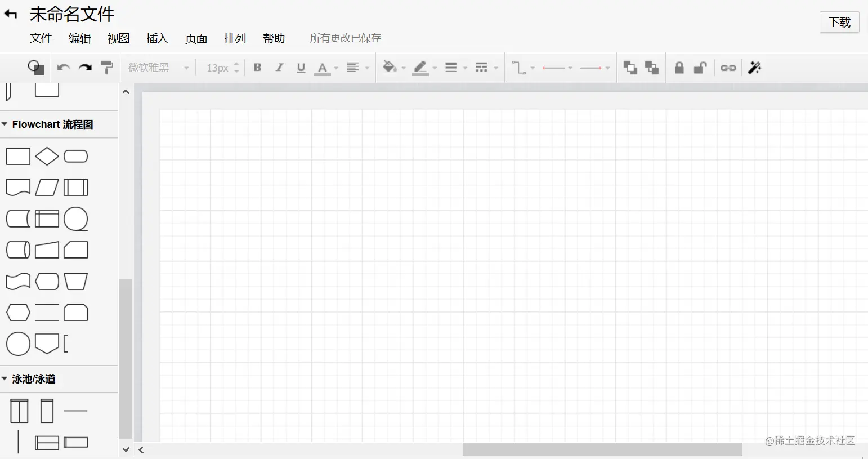Open the 帮助 menu
The width and height of the screenshot is (868, 459).
point(274,38)
